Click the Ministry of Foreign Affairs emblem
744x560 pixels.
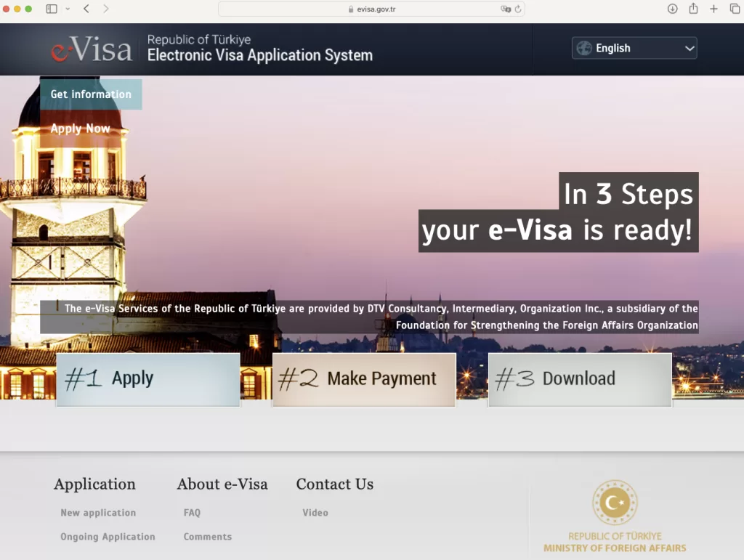[615, 502]
